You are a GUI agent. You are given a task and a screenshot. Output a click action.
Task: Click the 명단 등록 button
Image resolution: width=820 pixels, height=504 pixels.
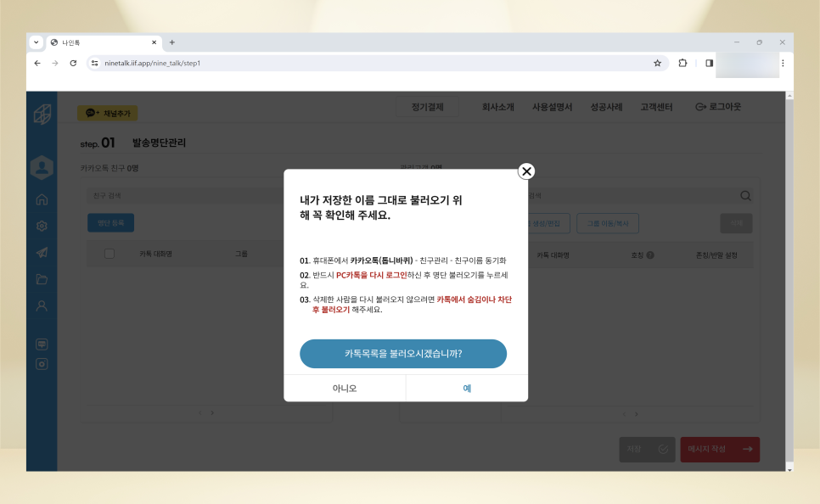click(111, 222)
